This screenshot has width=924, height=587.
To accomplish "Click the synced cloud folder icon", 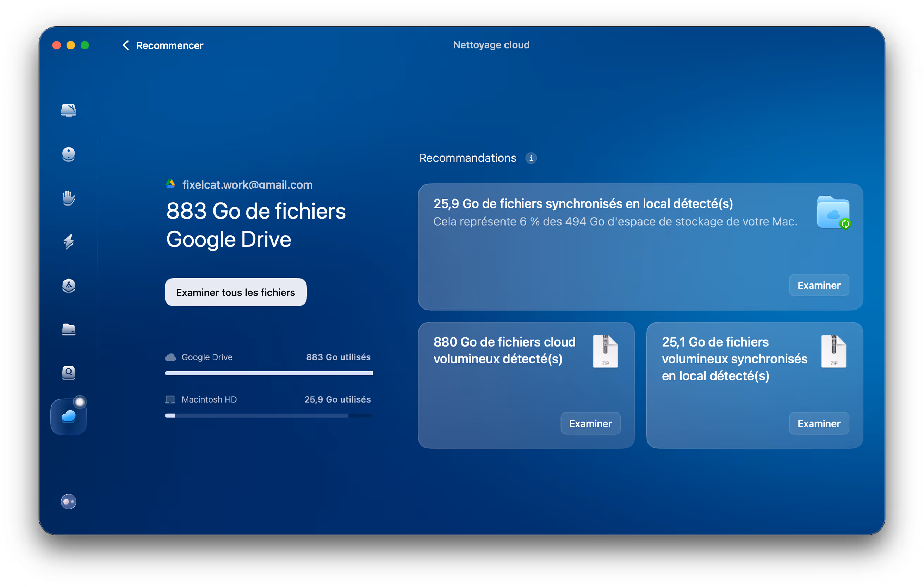I will [x=833, y=213].
